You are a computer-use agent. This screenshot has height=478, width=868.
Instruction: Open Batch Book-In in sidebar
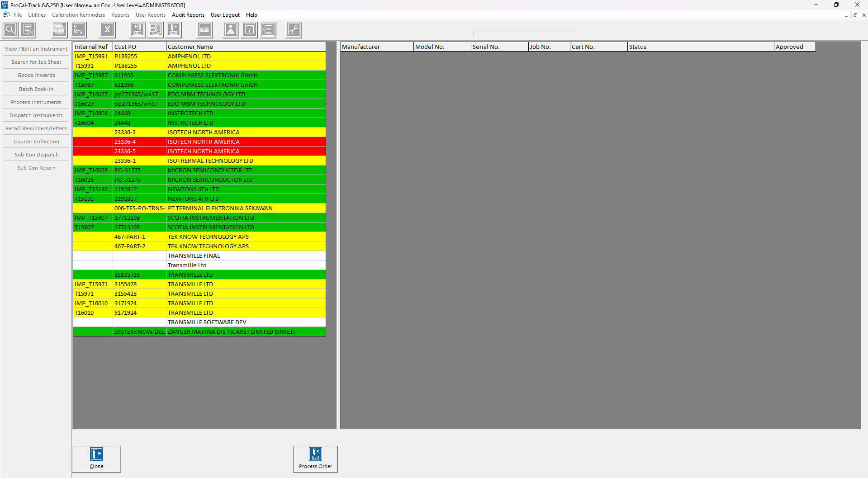click(36, 89)
